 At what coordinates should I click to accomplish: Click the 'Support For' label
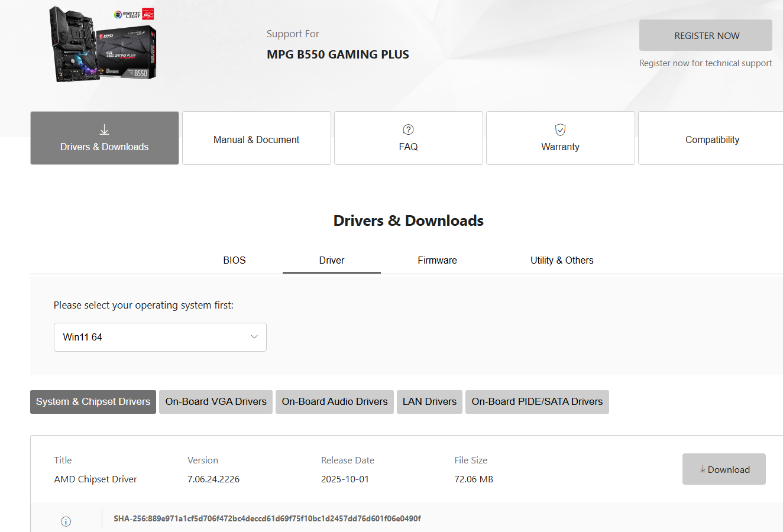[293, 34]
